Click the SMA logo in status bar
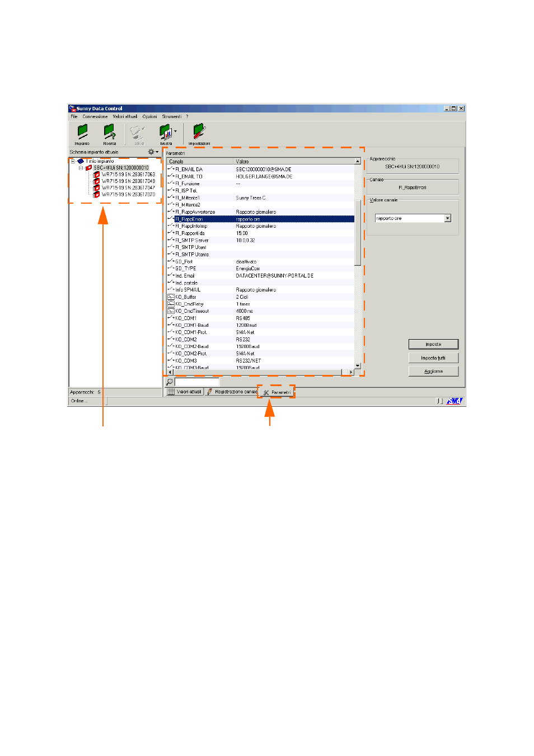 tap(455, 401)
